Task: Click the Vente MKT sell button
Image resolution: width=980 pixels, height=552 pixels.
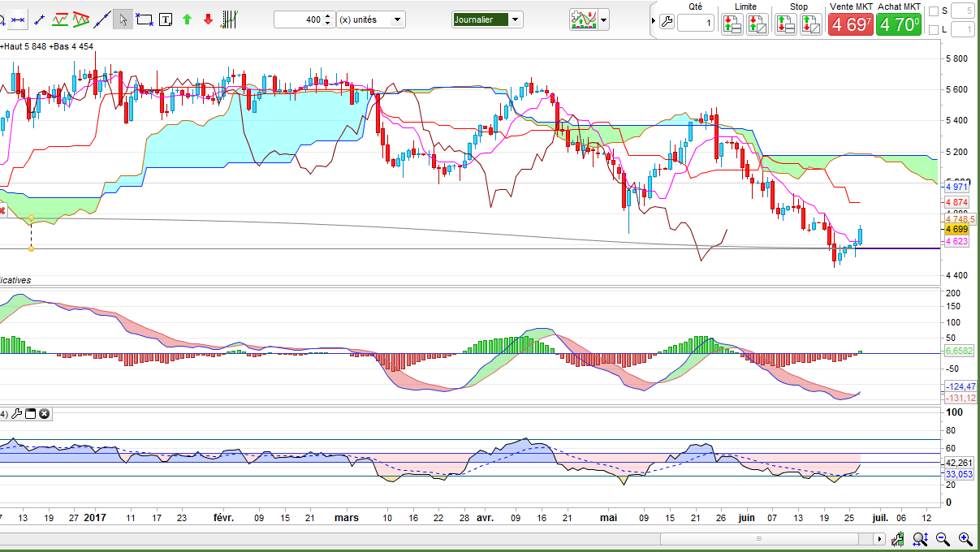Action: [850, 24]
